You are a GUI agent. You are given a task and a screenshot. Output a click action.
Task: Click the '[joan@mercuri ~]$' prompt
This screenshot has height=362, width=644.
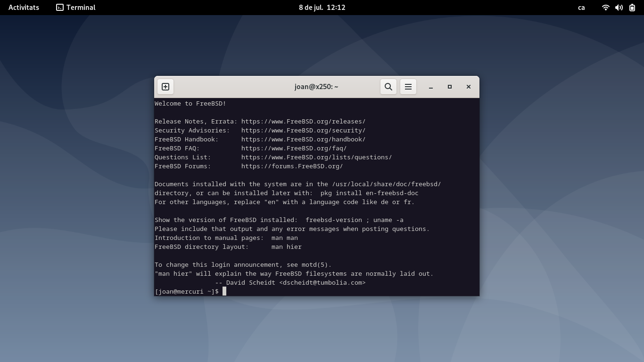(x=187, y=291)
